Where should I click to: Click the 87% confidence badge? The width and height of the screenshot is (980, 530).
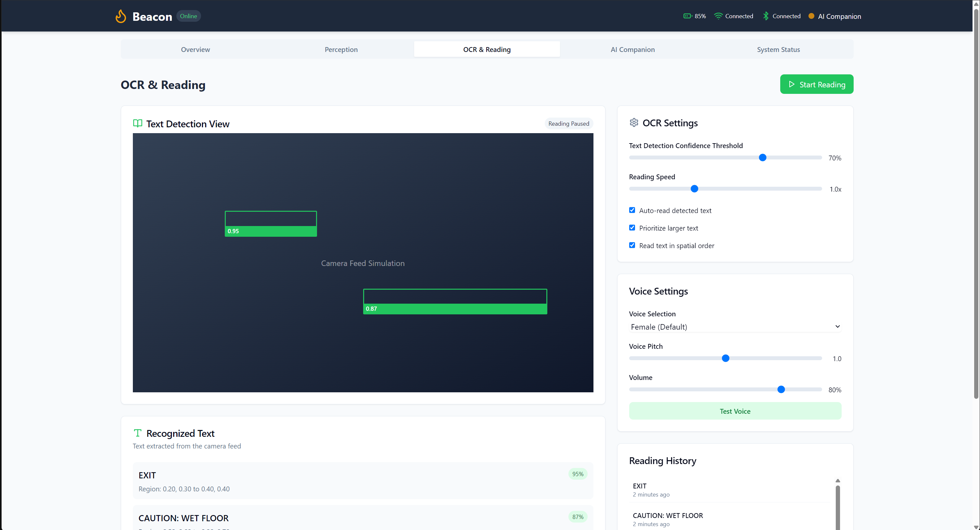coord(578,517)
